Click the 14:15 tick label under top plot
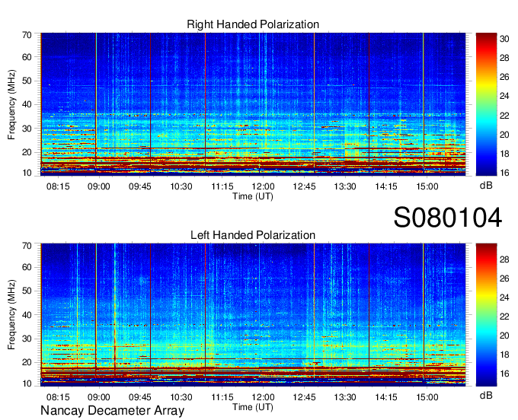Viewport: 518px width, 420px height. [386, 186]
